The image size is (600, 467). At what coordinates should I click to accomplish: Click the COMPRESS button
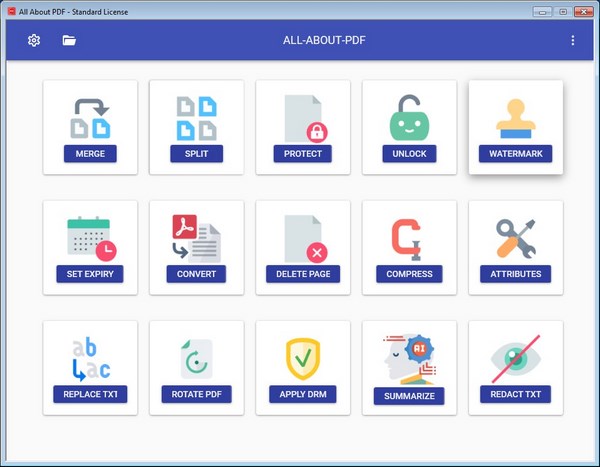point(409,274)
